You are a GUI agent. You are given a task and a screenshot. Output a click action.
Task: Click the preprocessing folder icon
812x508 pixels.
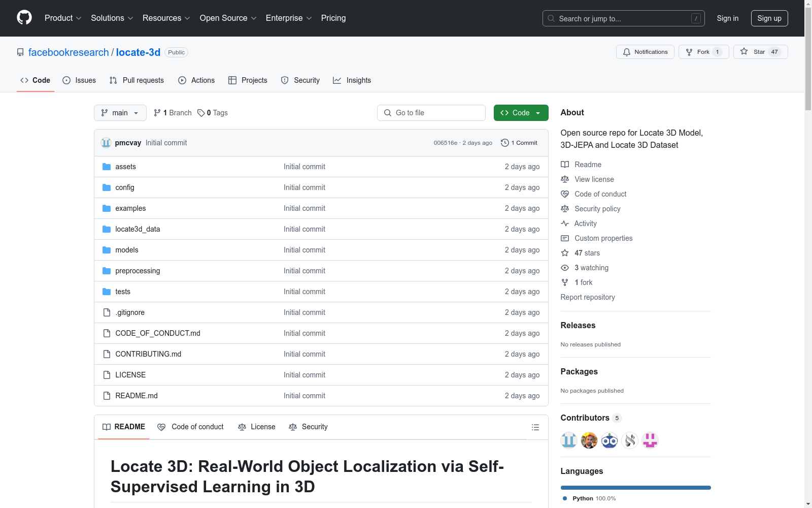click(x=107, y=271)
